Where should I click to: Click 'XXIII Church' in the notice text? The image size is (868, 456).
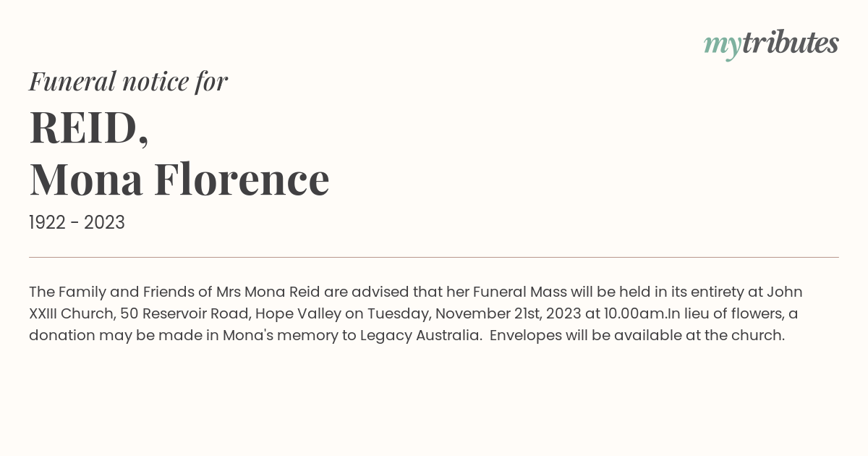point(71,313)
